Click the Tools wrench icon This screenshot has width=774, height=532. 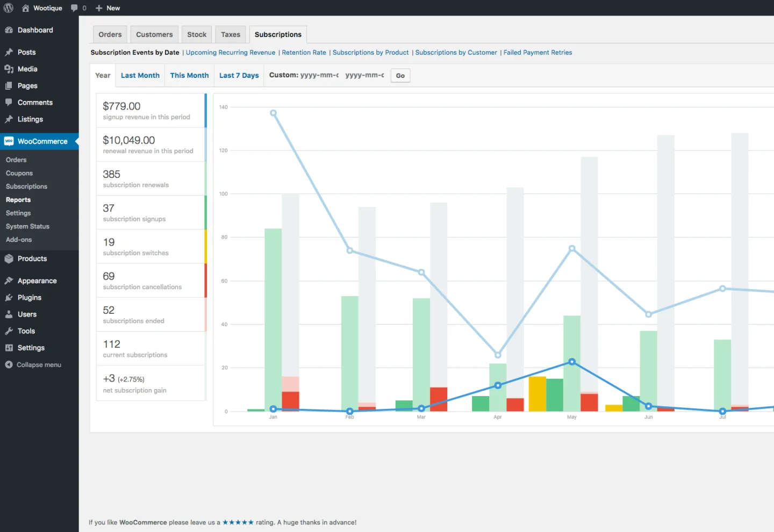[9, 331]
